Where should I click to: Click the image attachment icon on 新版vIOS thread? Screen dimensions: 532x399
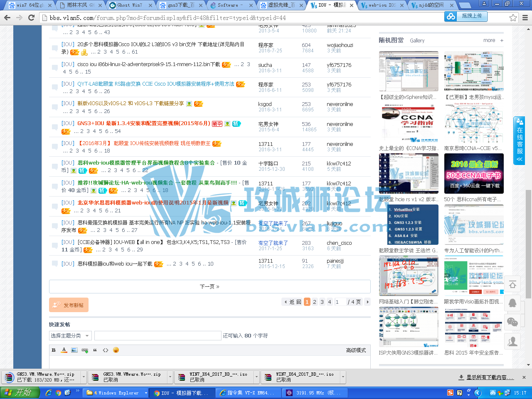[189, 104]
